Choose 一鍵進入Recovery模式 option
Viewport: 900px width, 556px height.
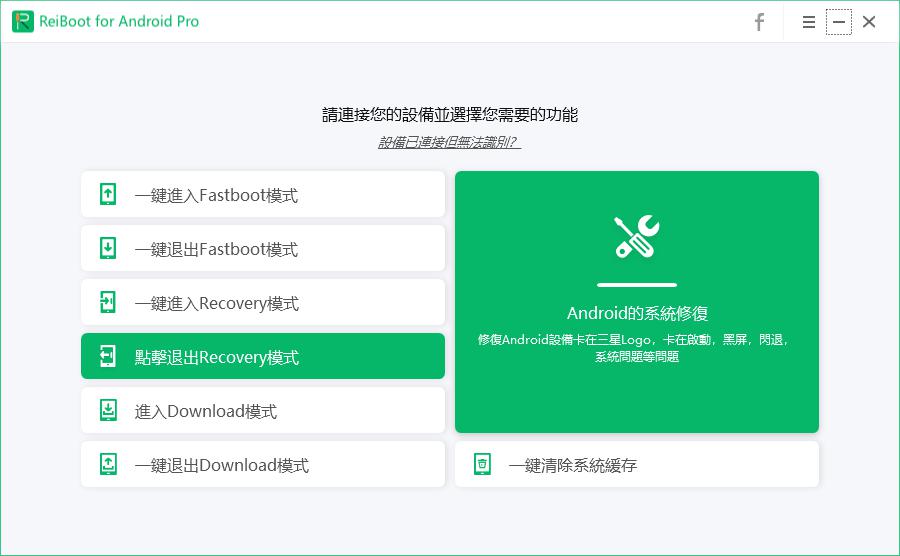(262, 303)
